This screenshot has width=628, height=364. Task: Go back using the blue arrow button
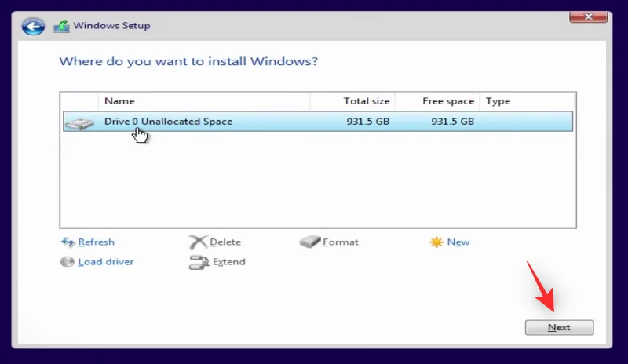pos(33,27)
